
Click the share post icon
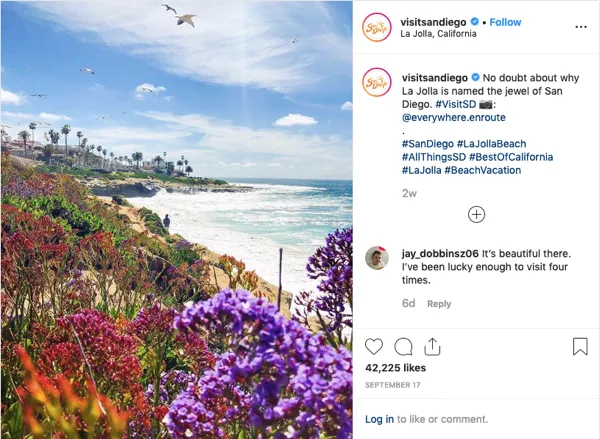(x=432, y=346)
